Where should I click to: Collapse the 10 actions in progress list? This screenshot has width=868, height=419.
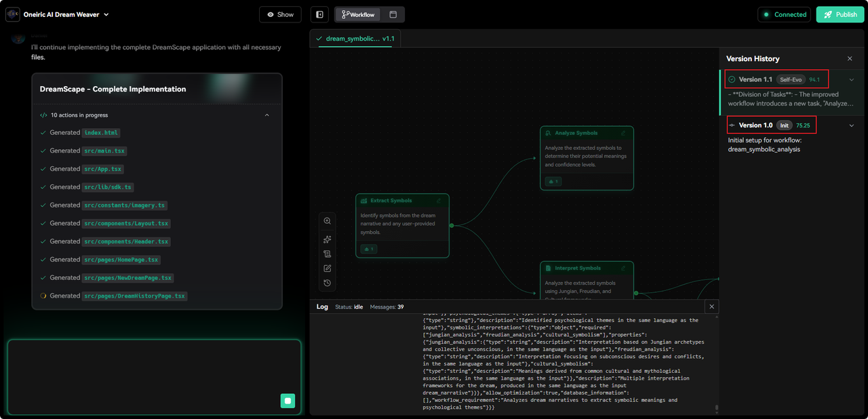point(267,115)
